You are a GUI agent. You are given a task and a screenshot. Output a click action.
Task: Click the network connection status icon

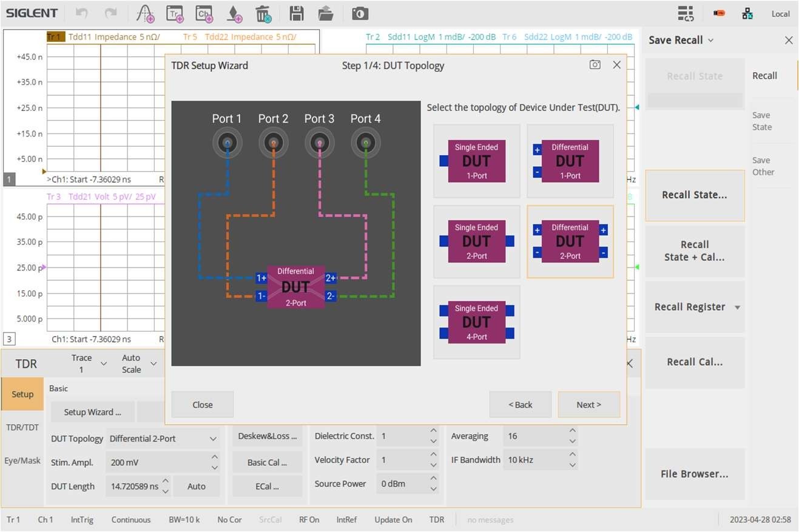[x=747, y=13]
